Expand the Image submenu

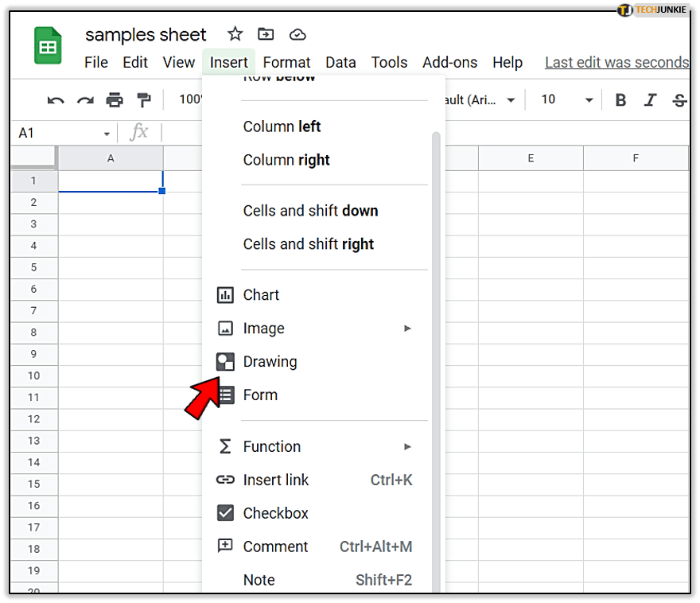(x=406, y=328)
